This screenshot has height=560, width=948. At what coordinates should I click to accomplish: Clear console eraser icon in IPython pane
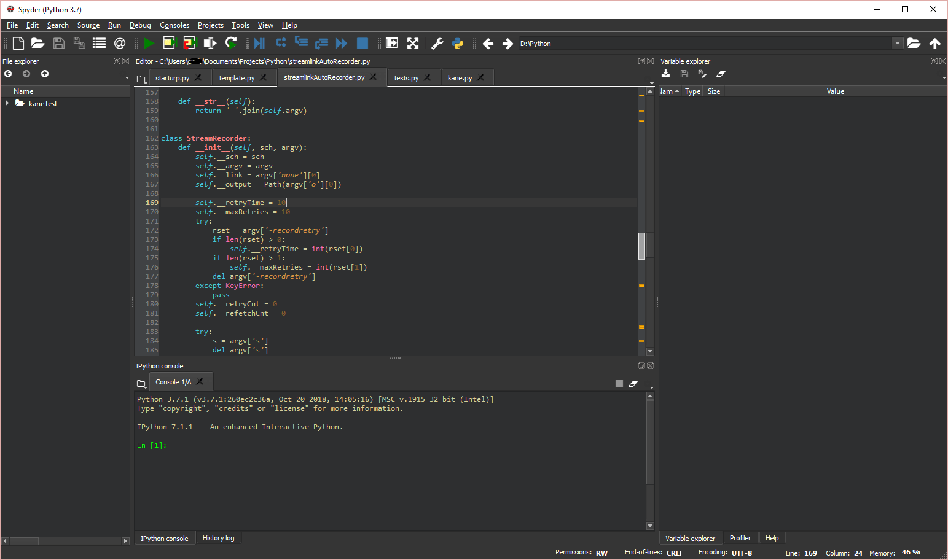tap(633, 384)
